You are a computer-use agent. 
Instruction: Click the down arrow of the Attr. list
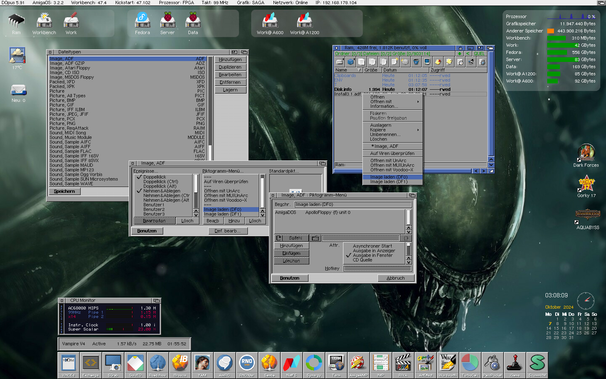pos(409,262)
